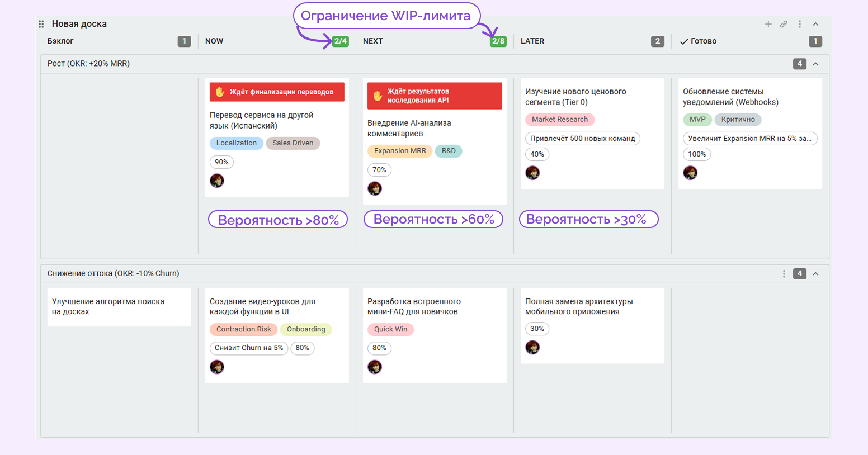The height and width of the screenshot is (455, 868).
Task: Open the Улучшение алгоритма поиска card
Action: point(119,307)
